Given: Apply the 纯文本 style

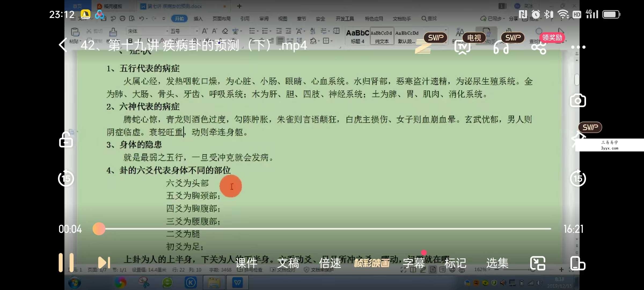Looking at the screenshot, I should [x=382, y=36].
